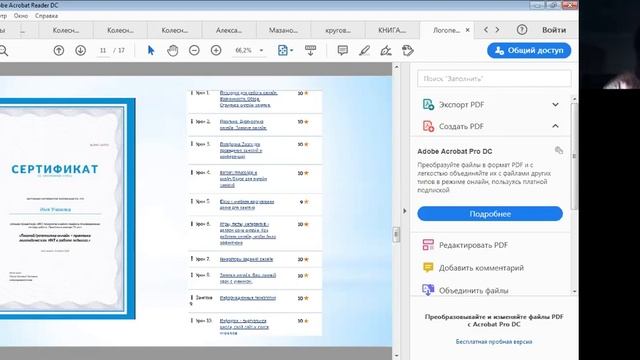Switch to the Мазано... tab
This screenshot has height=360, width=640.
283,30
